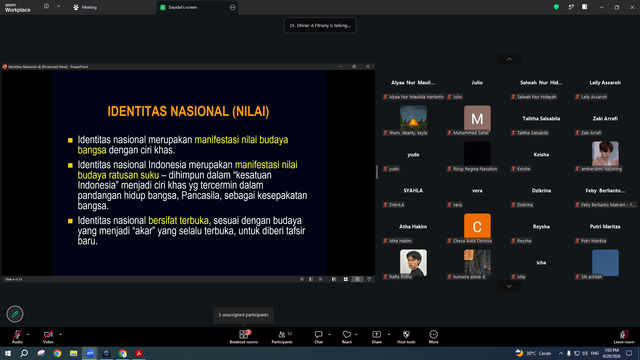This screenshot has height=360, width=640.
Task: Click the React heart icon
Action: (x=347, y=334)
